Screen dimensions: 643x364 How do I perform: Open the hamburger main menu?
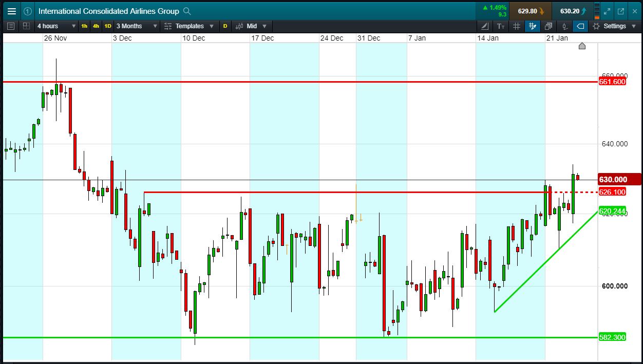point(11,11)
